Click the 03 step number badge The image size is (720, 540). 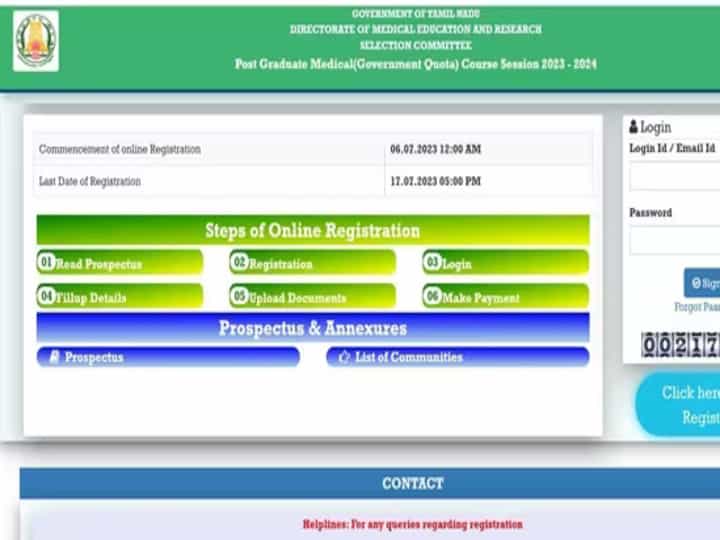click(433, 262)
